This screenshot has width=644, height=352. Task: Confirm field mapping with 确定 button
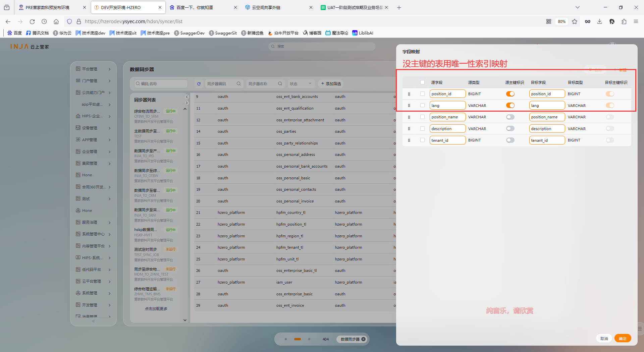(x=623, y=339)
